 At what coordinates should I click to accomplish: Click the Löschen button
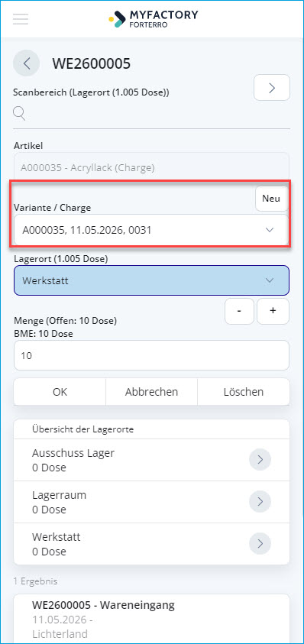pos(244,392)
